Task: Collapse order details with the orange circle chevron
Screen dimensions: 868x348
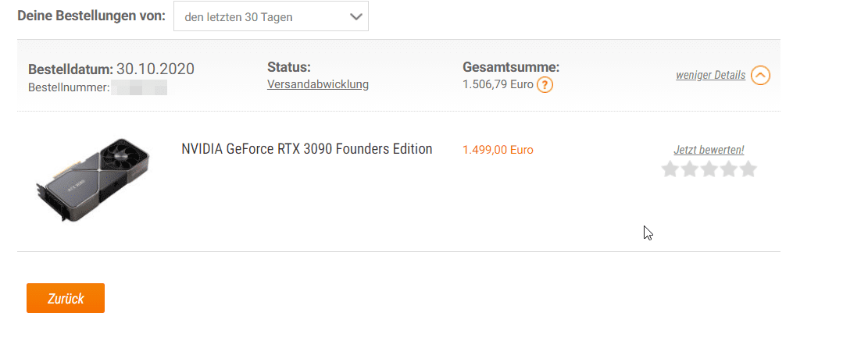Action: tap(760, 75)
